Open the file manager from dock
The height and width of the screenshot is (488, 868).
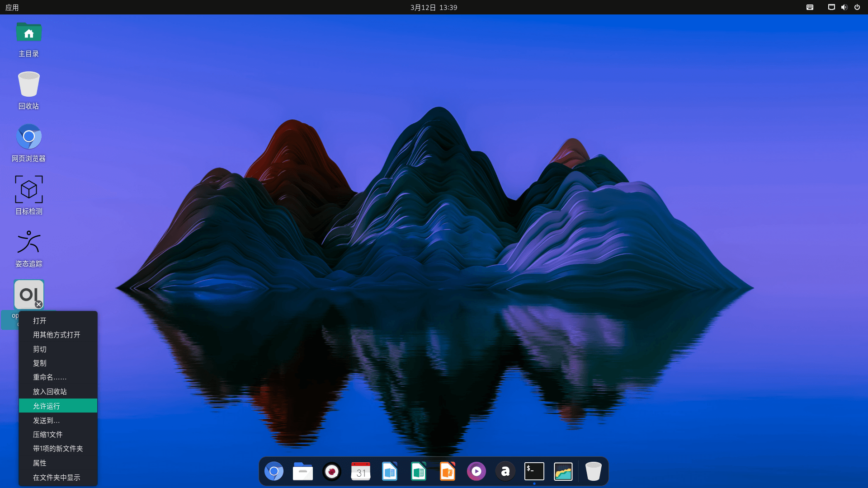tap(302, 471)
